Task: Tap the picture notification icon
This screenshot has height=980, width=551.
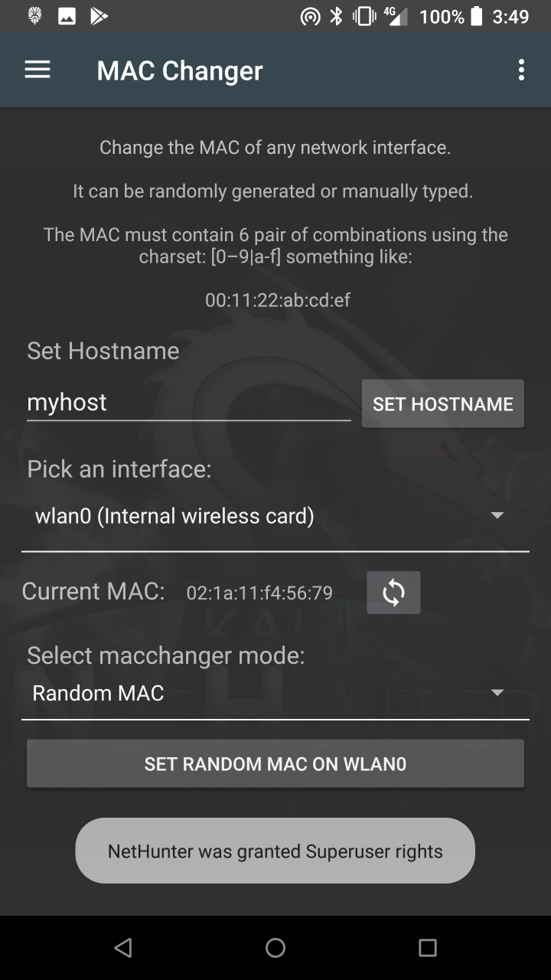Action: point(67,16)
